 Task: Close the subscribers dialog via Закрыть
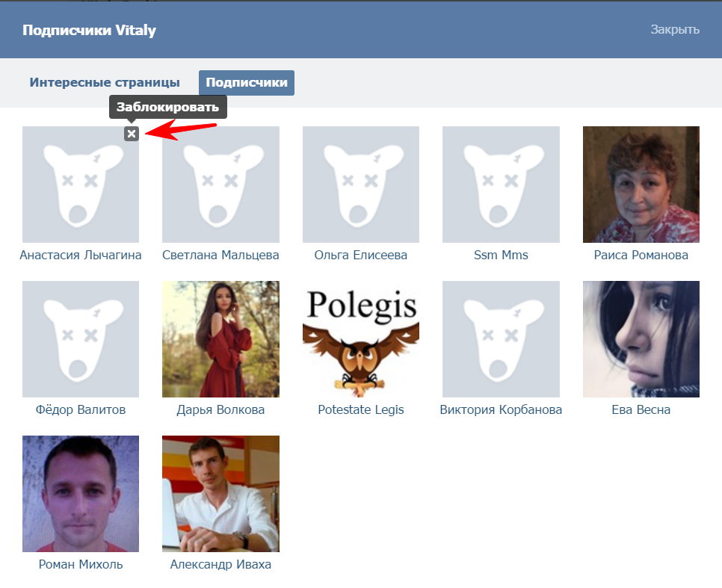[x=674, y=30]
